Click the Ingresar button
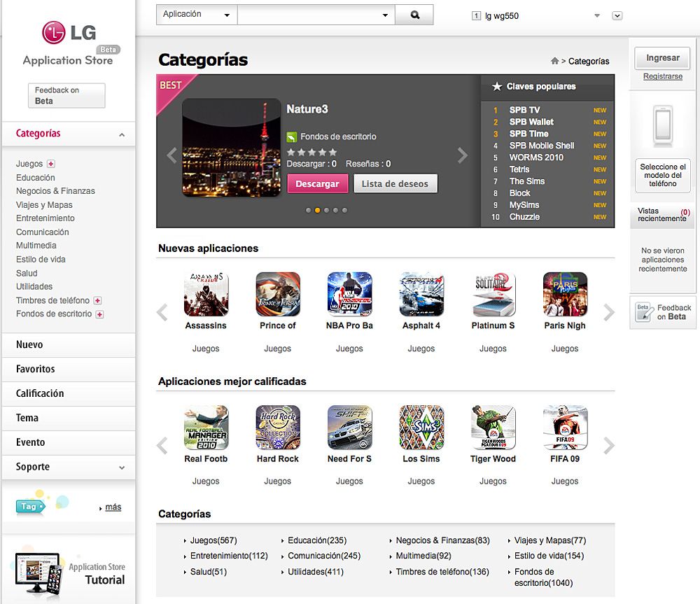This screenshot has height=604, width=700. (x=662, y=57)
